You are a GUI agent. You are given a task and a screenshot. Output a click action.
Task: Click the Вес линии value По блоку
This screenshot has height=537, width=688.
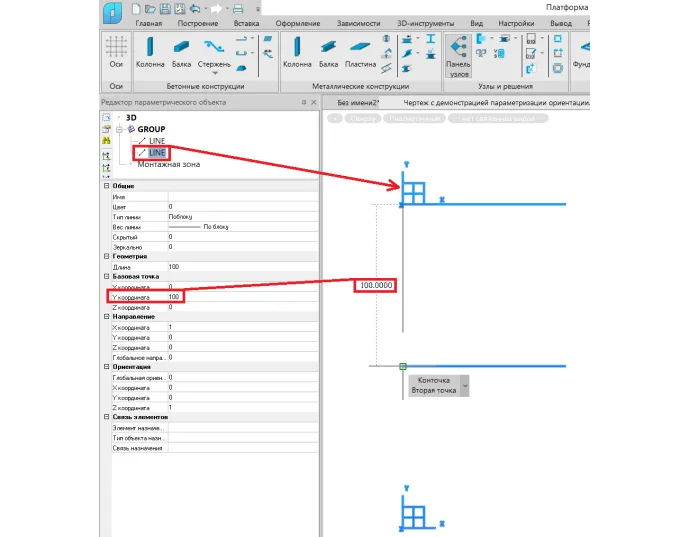(x=243, y=227)
